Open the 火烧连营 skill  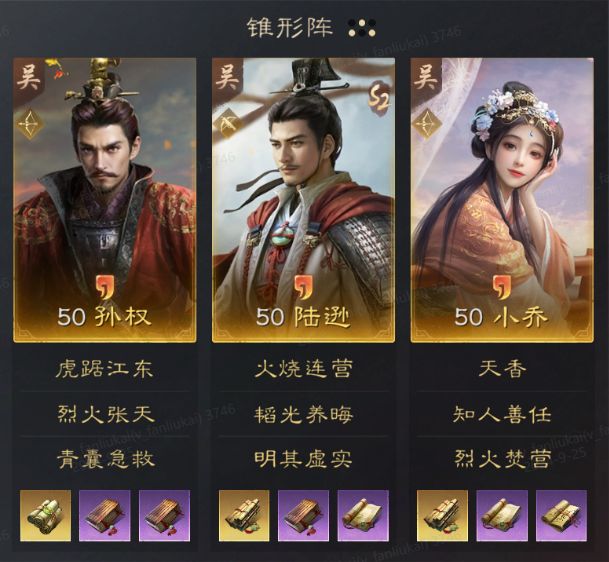[x=303, y=369]
